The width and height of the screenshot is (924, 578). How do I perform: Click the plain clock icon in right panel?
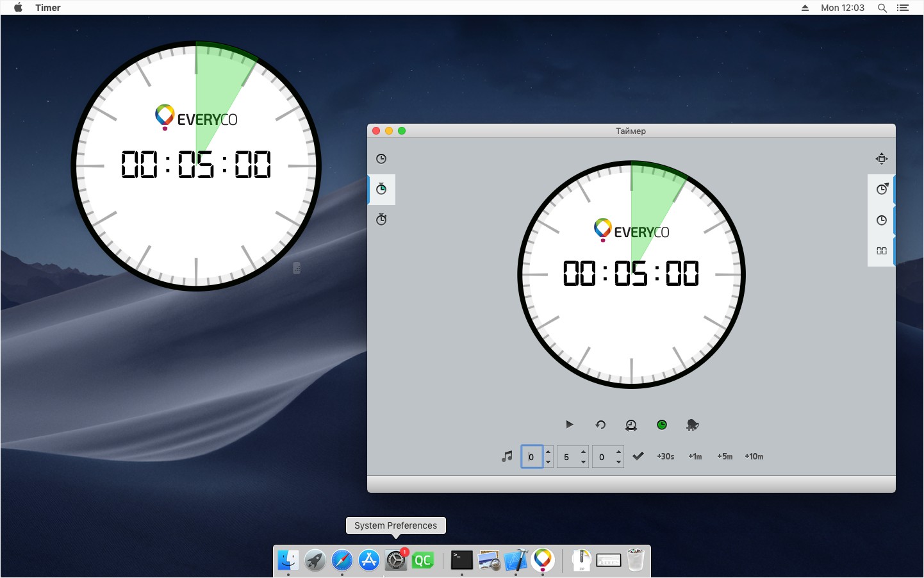coord(882,220)
